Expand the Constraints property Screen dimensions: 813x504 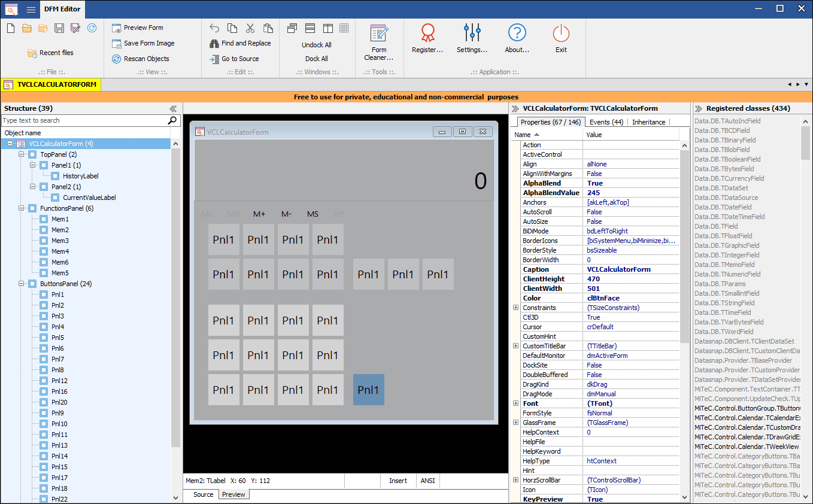click(x=516, y=308)
